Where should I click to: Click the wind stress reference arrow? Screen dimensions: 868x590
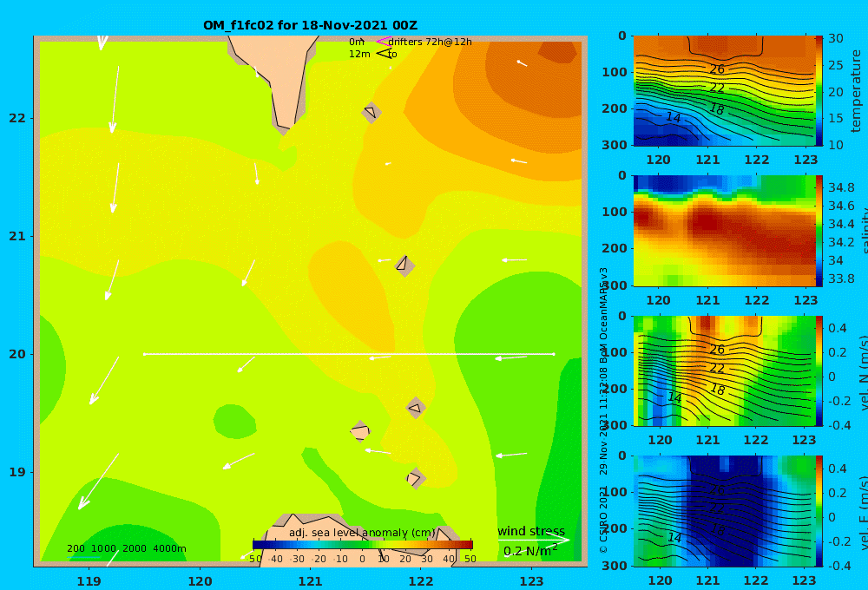[534, 540]
